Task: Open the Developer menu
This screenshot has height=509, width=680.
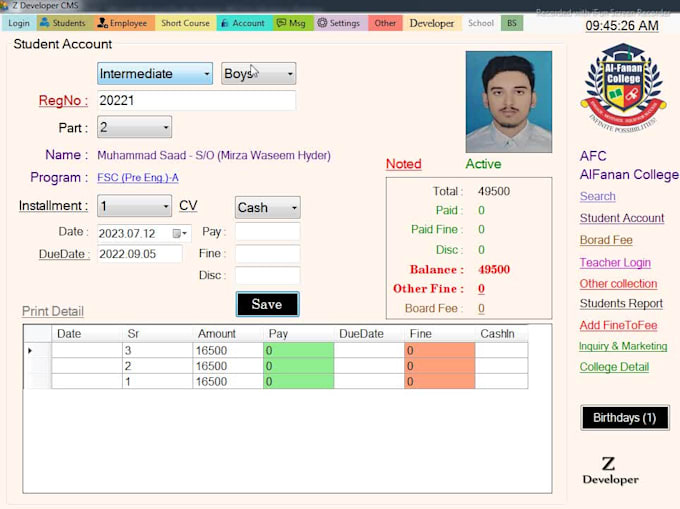Action: [432, 23]
